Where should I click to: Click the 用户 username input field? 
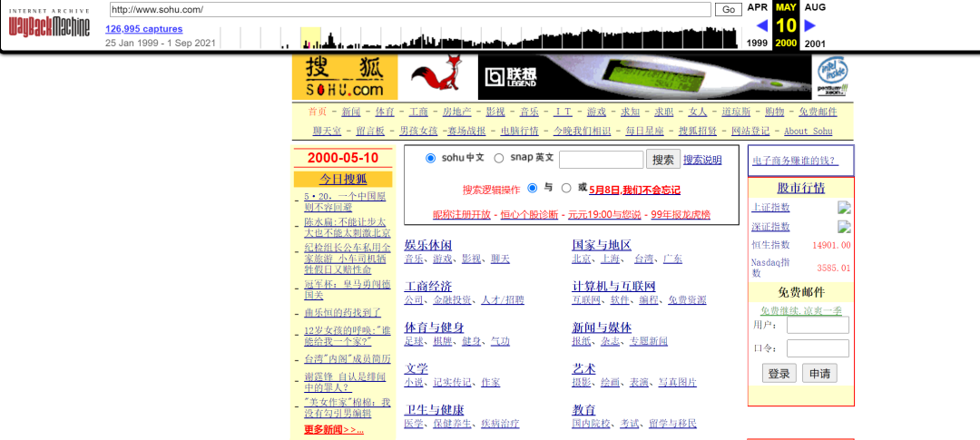[818, 325]
